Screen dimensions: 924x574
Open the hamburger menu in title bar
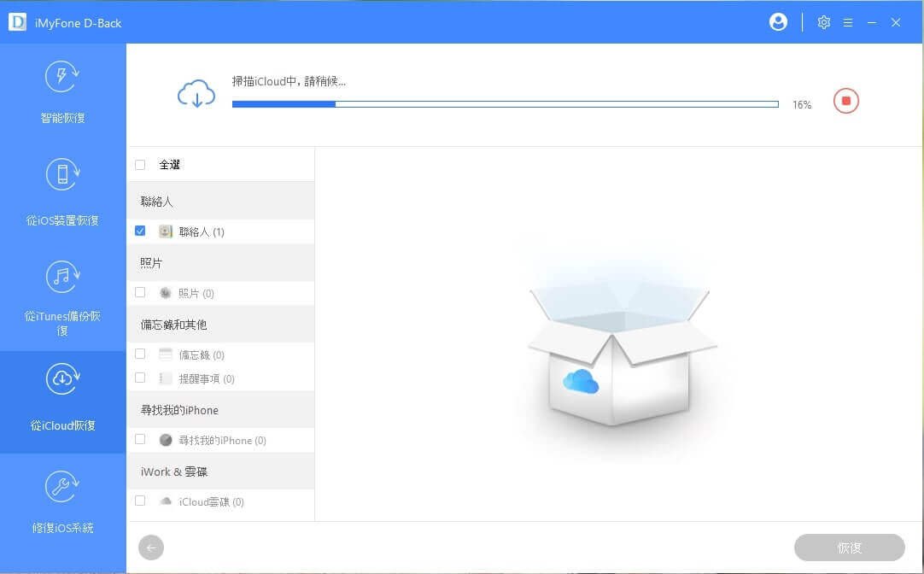click(x=847, y=23)
